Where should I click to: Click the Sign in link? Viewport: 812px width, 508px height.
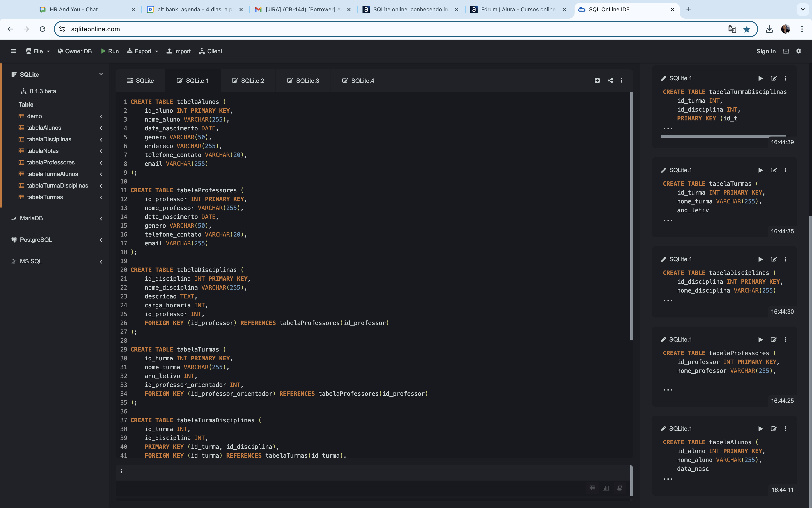point(766,51)
